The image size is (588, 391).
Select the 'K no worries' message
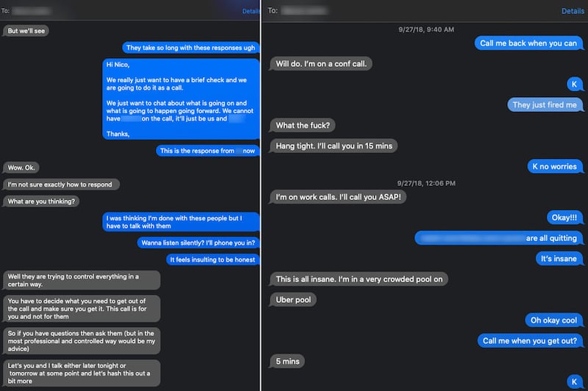[554, 166]
